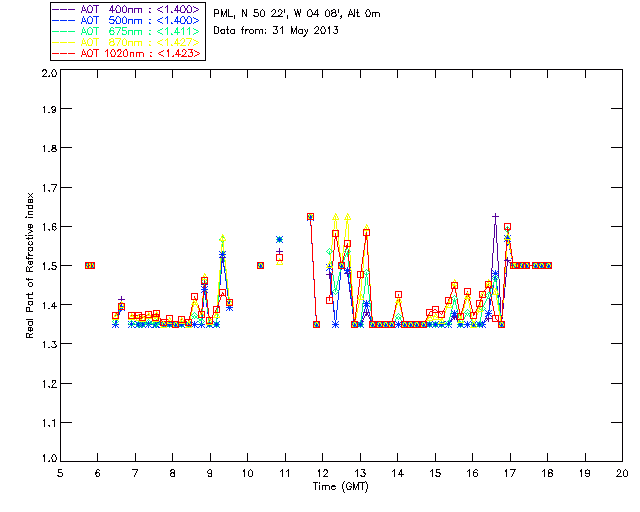This screenshot has height=512, width=640.
Task: Click the x-axis label 12
Action: coord(322,474)
